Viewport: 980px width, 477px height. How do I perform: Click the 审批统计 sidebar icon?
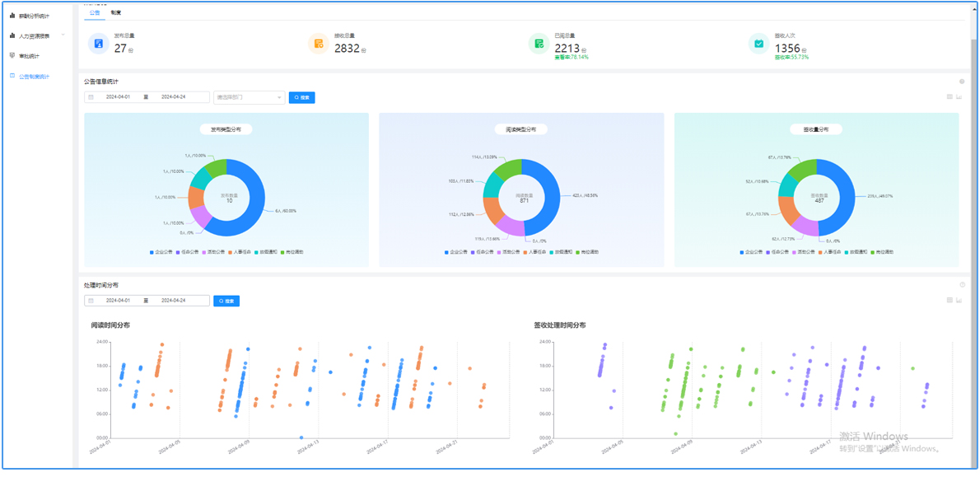click(x=12, y=56)
